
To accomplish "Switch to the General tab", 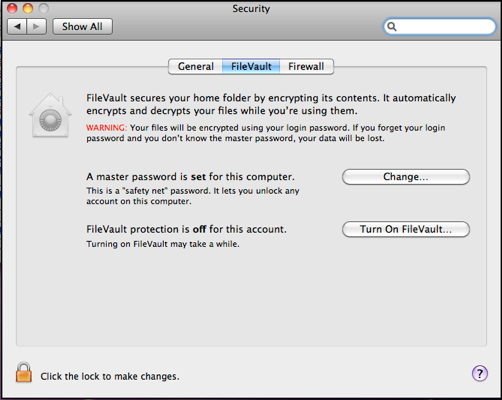I will [x=196, y=66].
